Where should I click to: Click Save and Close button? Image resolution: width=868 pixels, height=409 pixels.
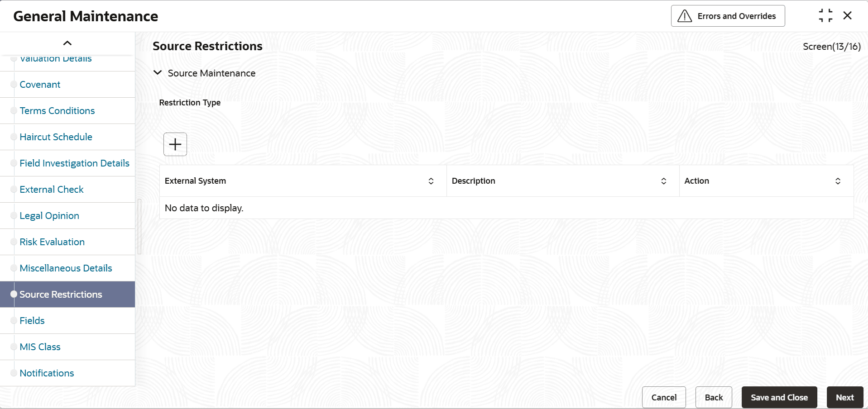(779, 397)
